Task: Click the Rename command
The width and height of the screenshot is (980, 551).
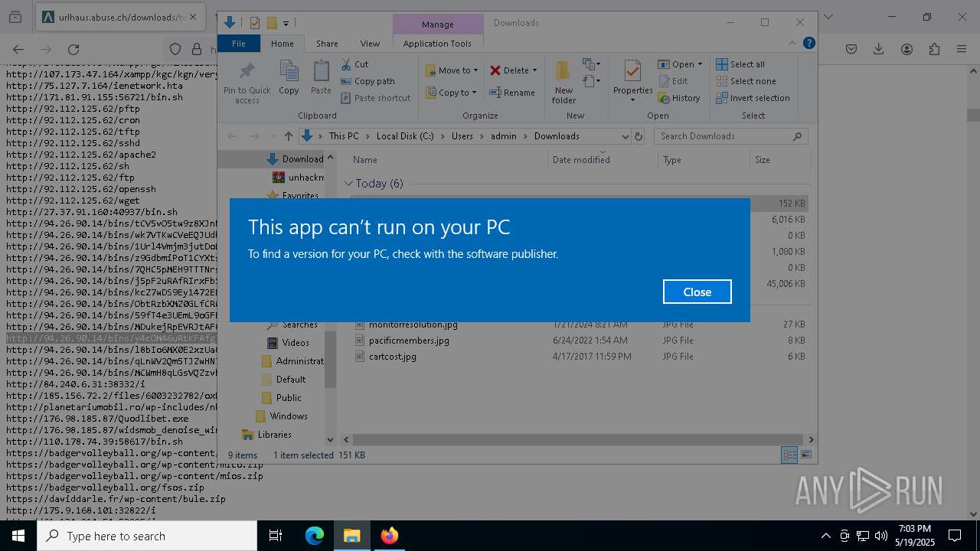Action: 512,93
